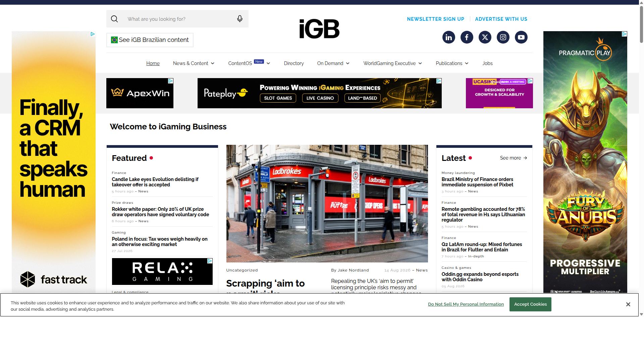The width and height of the screenshot is (644, 362).
Task: Click the scrollbar down arrow
Action: coord(641,314)
